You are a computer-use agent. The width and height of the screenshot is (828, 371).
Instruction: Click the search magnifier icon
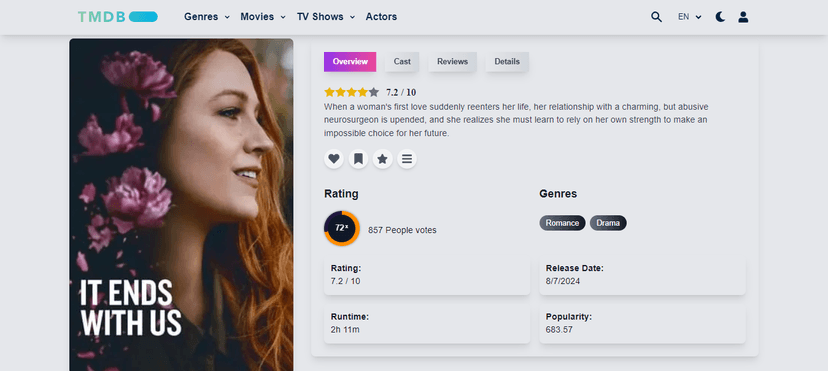tap(656, 17)
